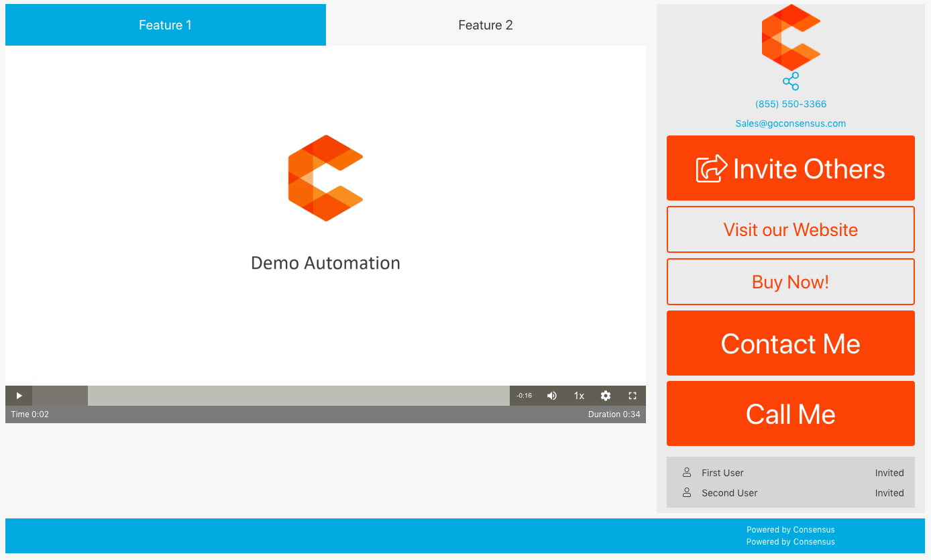This screenshot has width=931, height=560.
Task: Click the person icon beside Second User
Action: coord(686,492)
